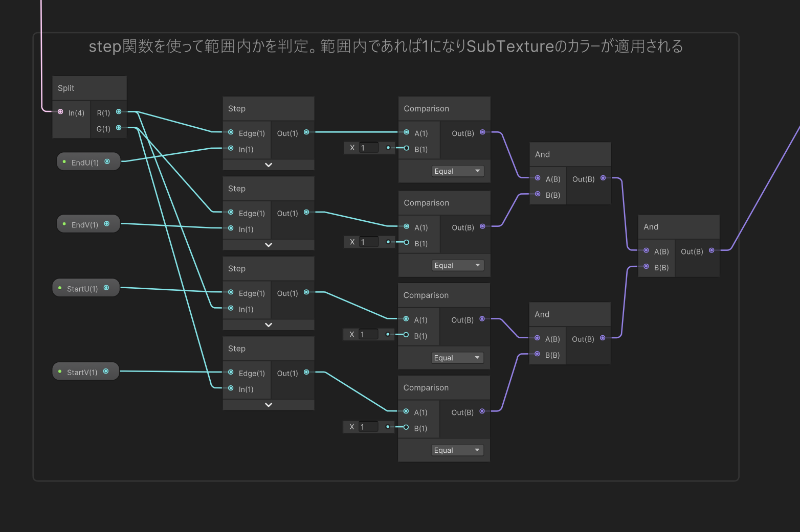The height and width of the screenshot is (532, 800).
Task: Select the Split node header
Action: coord(82,88)
